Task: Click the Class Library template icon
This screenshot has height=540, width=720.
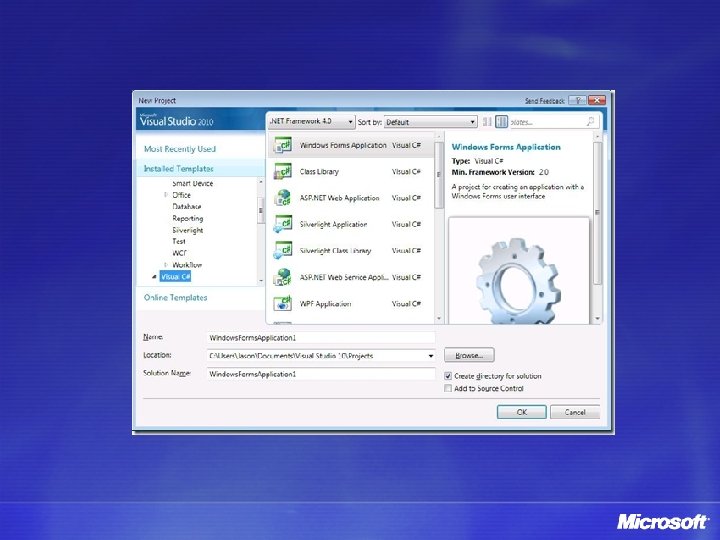Action: click(282, 171)
